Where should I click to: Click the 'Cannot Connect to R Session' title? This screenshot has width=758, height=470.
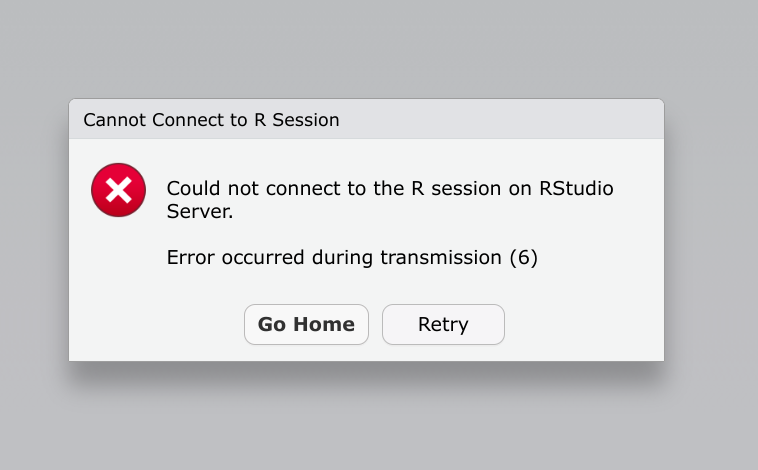(x=211, y=120)
